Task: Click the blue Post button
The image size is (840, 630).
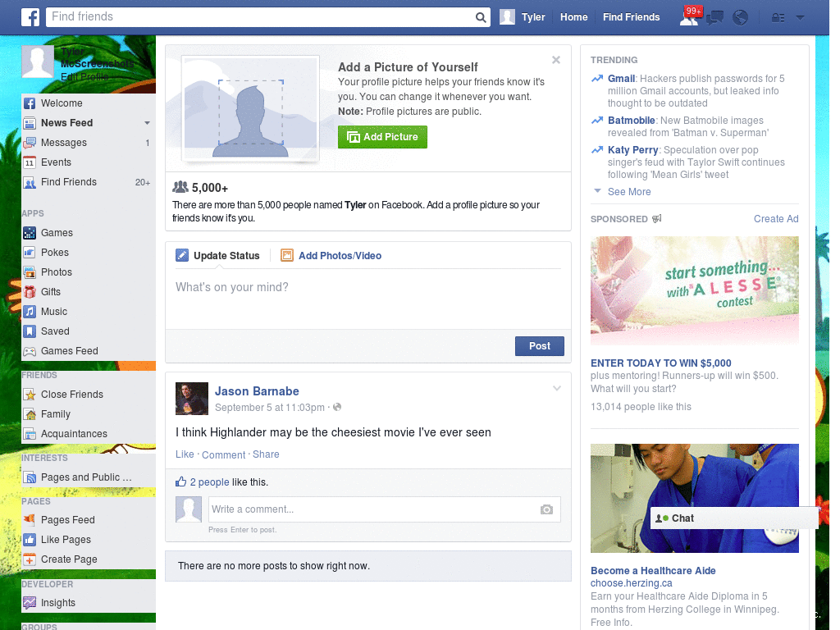Action: tap(540, 346)
